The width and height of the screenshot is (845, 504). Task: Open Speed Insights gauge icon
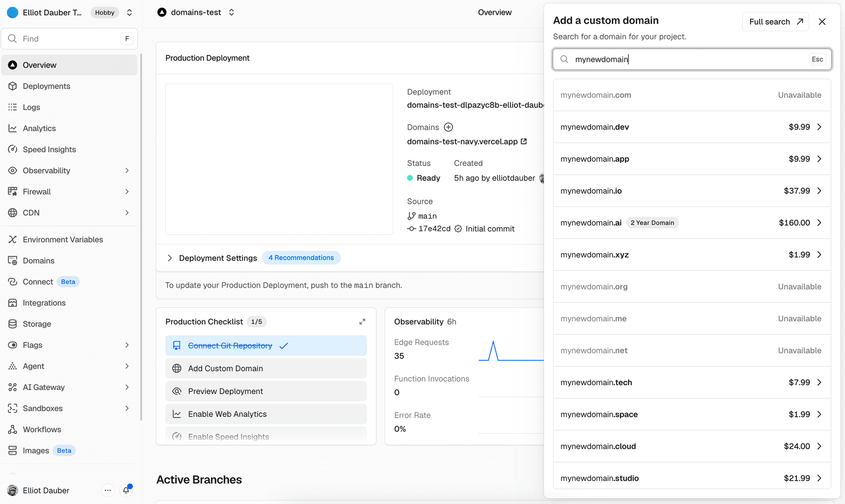tap(13, 150)
